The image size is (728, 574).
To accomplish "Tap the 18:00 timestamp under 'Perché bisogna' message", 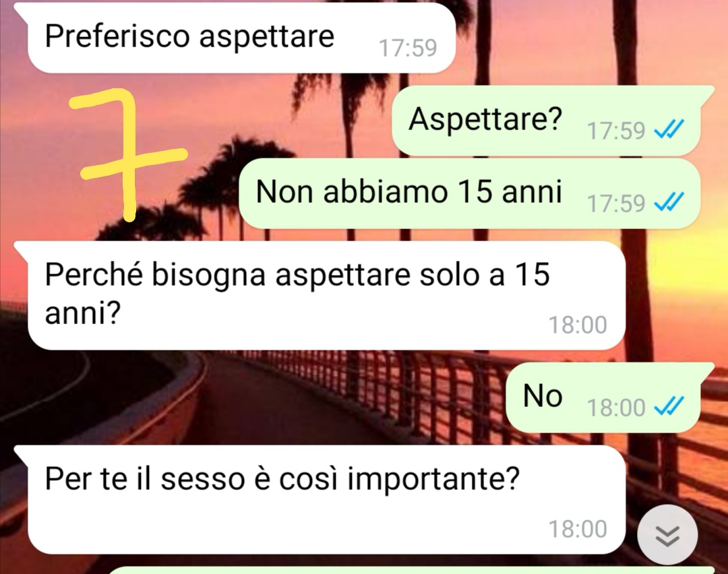I will coord(578,325).
